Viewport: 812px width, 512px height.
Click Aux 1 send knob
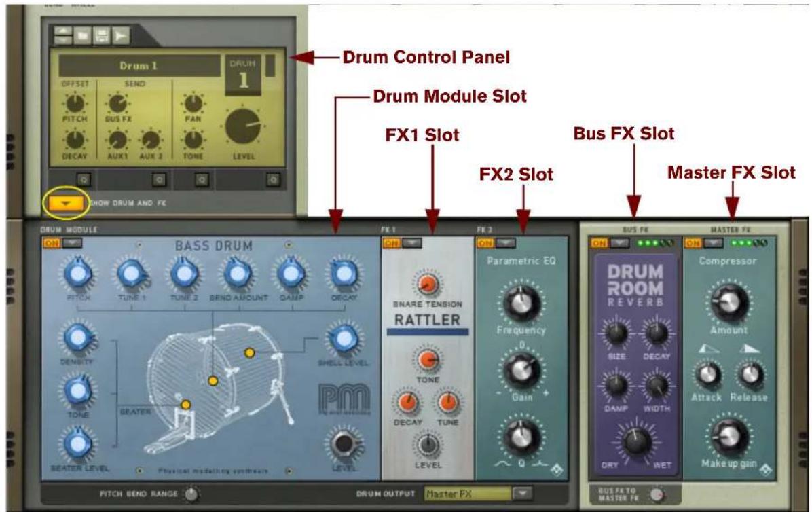117,141
